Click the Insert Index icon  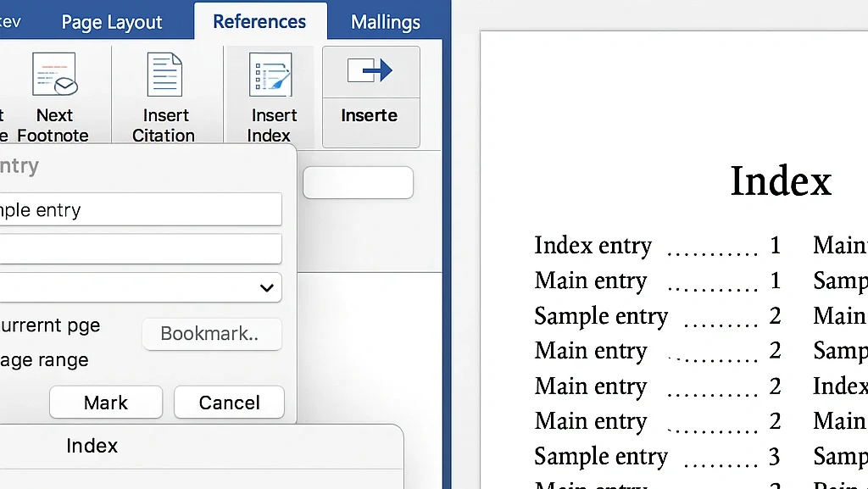point(270,75)
